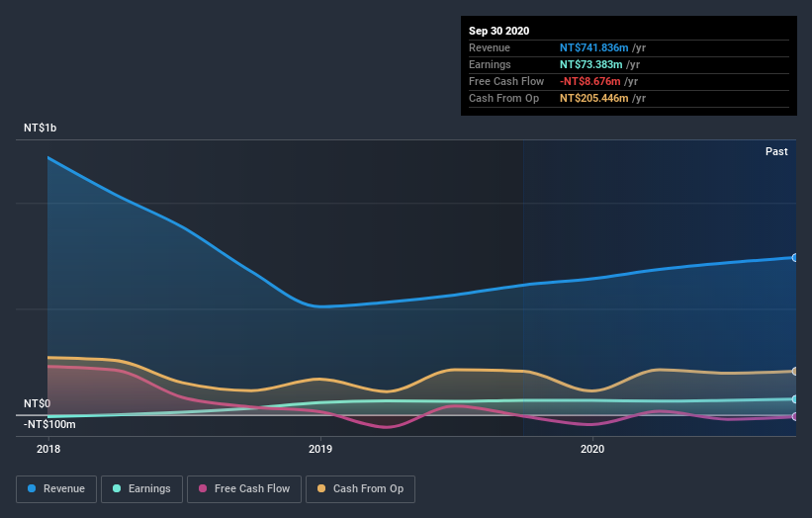Screen dimensions: 812x518
Task: Click the NT$0 y-axis label
Action: tap(38, 403)
